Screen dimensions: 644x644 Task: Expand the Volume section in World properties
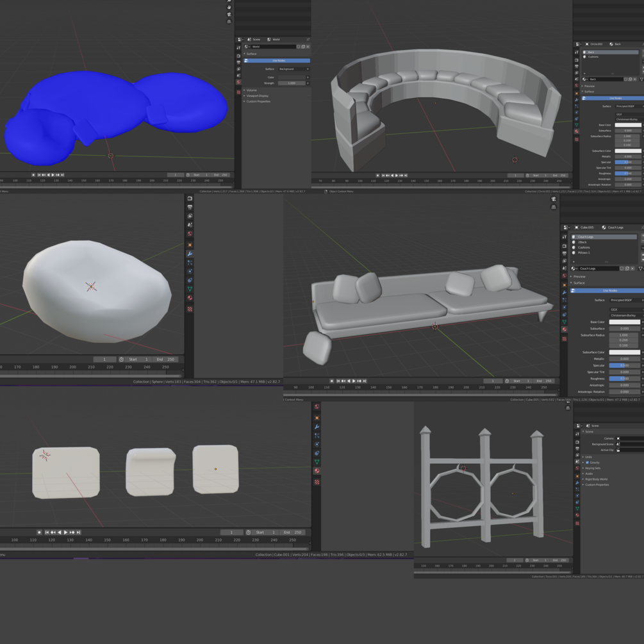point(251,90)
